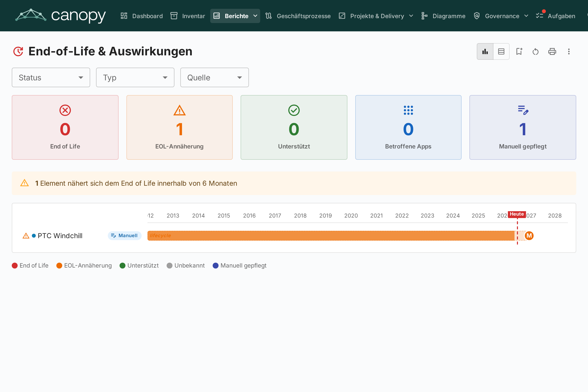Click the Projekte & Delivery board icon

342,16
